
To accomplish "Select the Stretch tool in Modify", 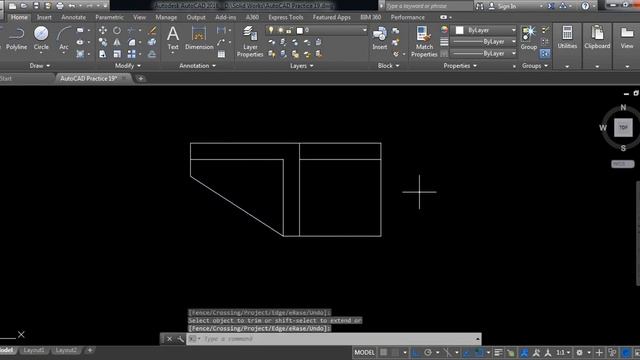I will coord(103,54).
